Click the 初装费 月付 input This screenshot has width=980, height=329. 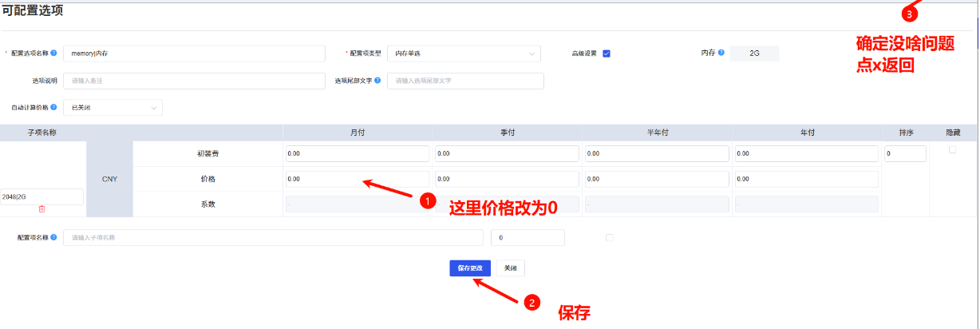[357, 153]
